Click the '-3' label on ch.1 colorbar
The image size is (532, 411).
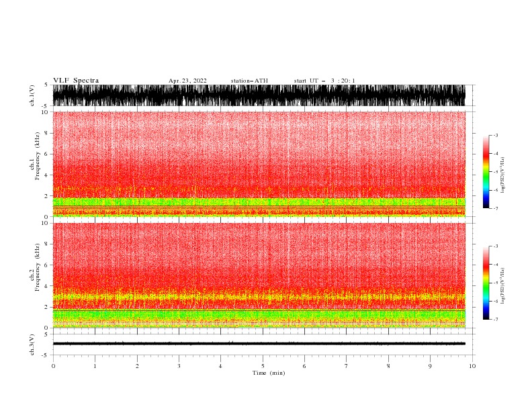pyautogui.click(x=495, y=135)
